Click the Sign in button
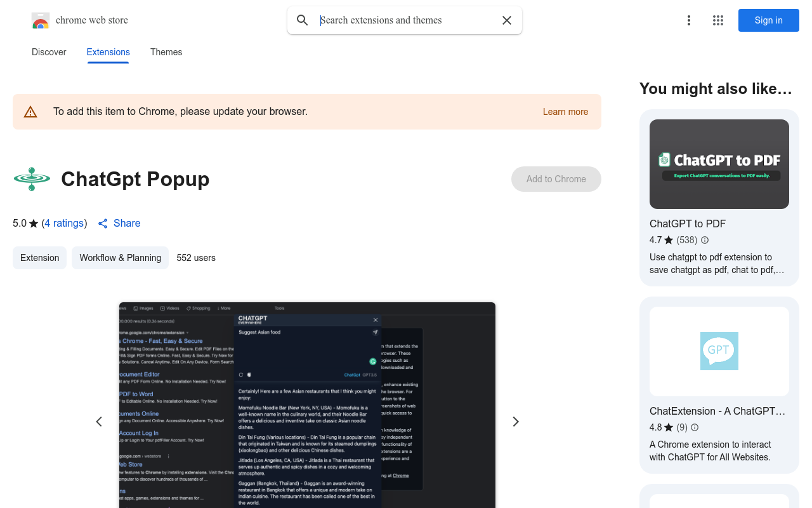The width and height of the screenshot is (812, 508). pos(769,20)
